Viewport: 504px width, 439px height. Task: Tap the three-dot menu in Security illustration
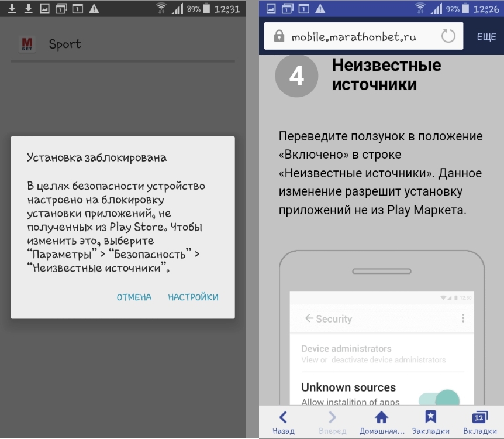463,318
